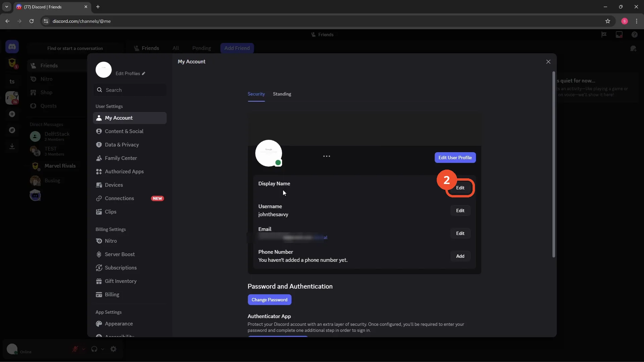Open Connections settings
This screenshot has height=362, width=644.
pyautogui.click(x=129, y=198)
